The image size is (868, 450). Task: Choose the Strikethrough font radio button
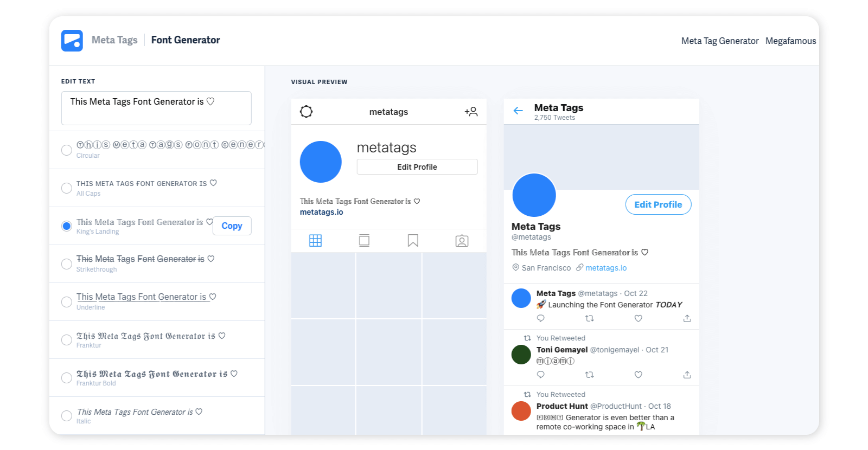(67, 264)
